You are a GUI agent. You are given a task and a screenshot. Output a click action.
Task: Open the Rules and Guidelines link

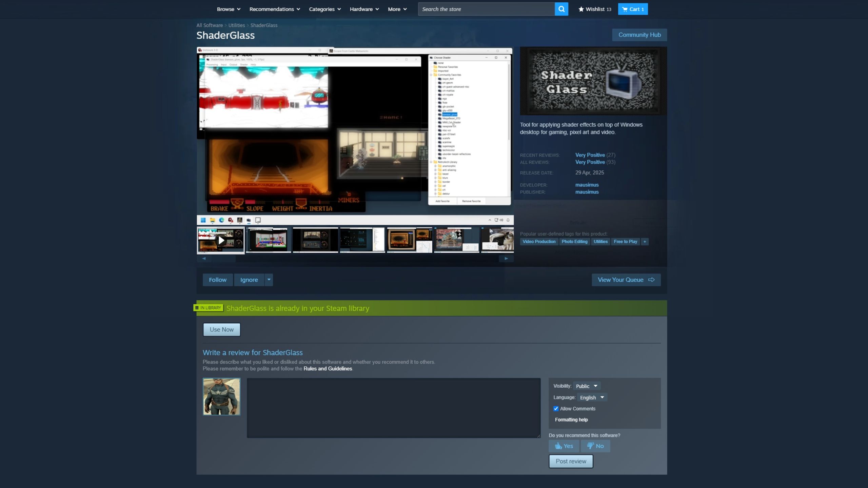(x=328, y=369)
